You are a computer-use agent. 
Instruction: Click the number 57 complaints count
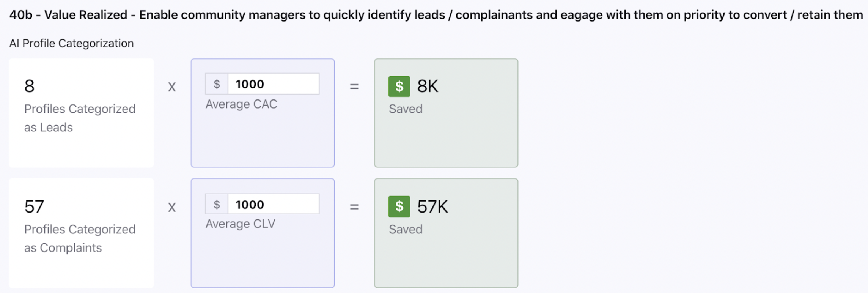pyautogui.click(x=34, y=207)
